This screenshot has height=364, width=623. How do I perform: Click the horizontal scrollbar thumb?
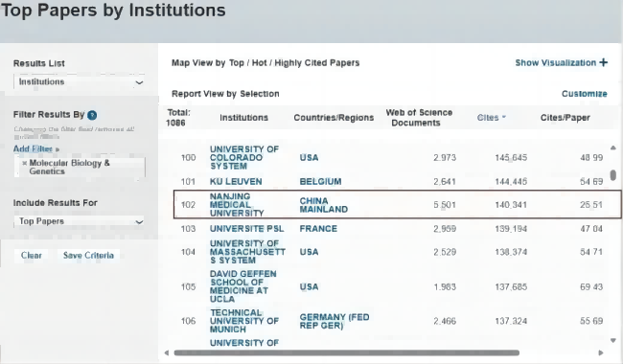pos(346,353)
